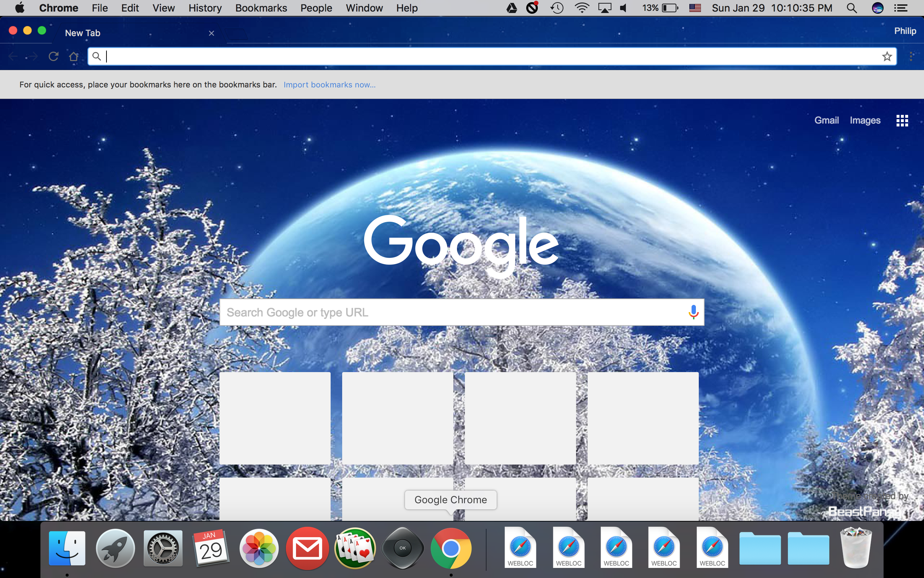Click the Philip profile button

point(905,31)
